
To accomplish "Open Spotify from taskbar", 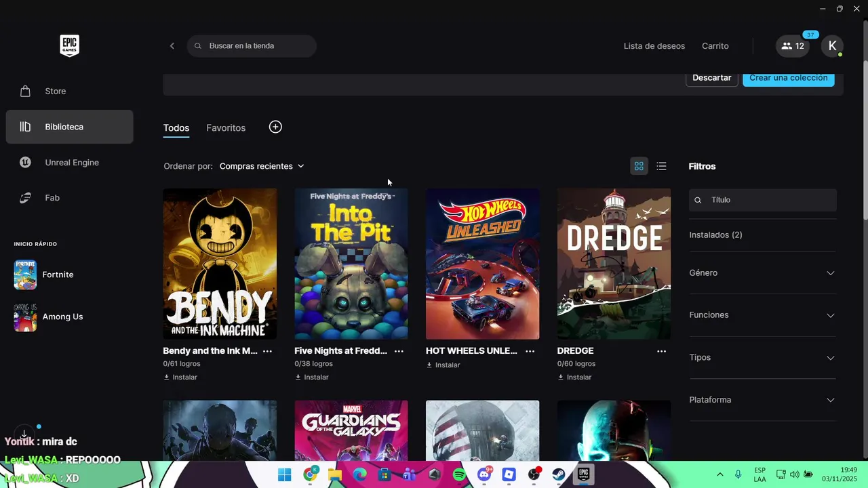I will (x=459, y=475).
